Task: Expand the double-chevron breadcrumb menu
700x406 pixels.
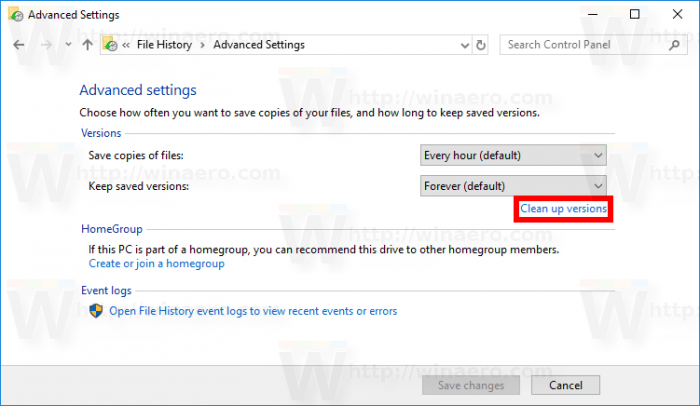Action: (128, 45)
